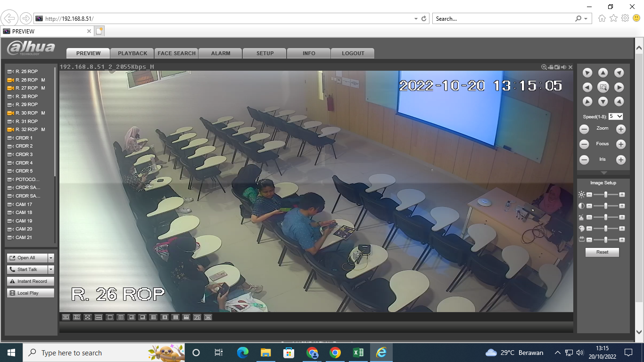
Task: Activate the 3D positioning button in the PTZ pad
Action: [x=603, y=87]
